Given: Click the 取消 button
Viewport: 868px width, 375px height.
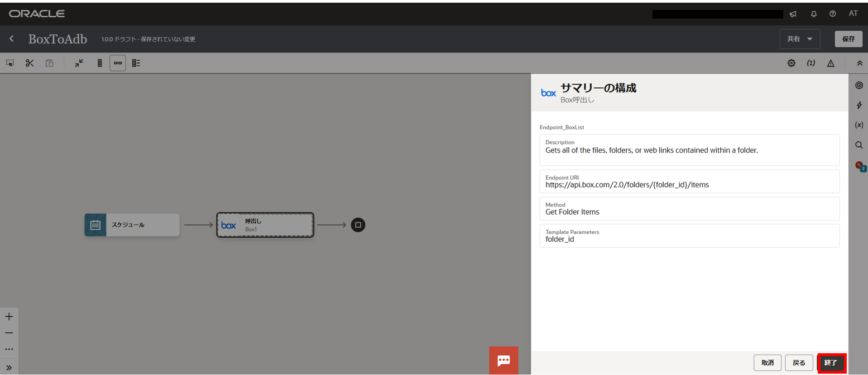Looking at the screenshot, I should click(767, 363).
